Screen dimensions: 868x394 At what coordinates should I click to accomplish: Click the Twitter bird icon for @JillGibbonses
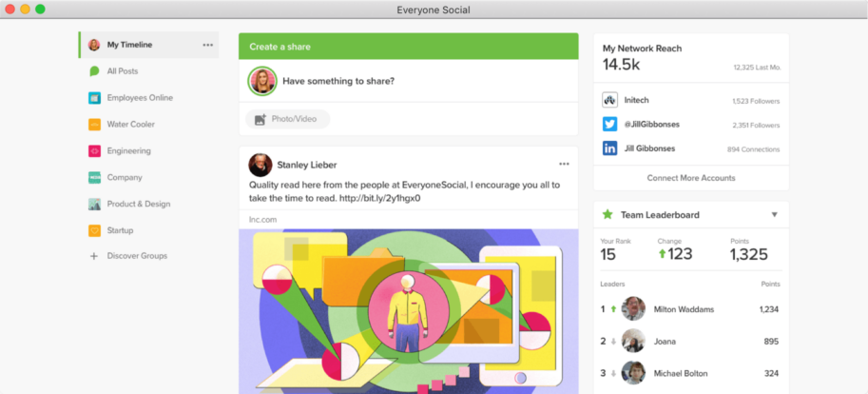(x=609, y=125)
